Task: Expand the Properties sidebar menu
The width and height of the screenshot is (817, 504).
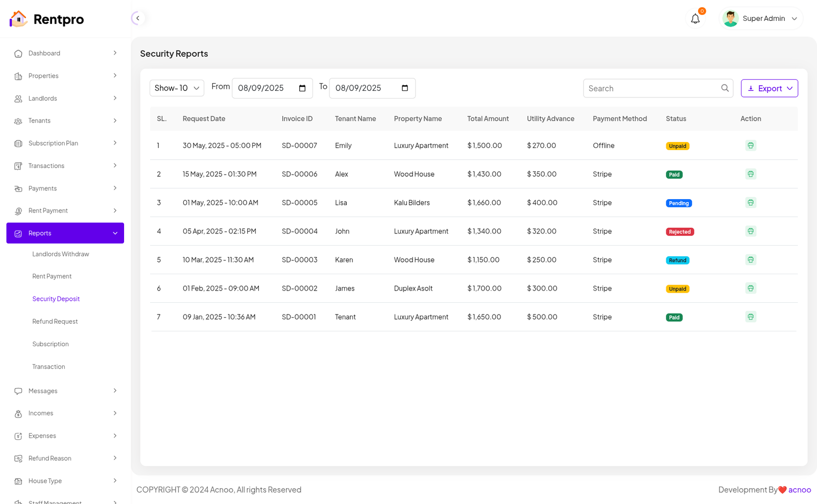Action: pos(65,76)
